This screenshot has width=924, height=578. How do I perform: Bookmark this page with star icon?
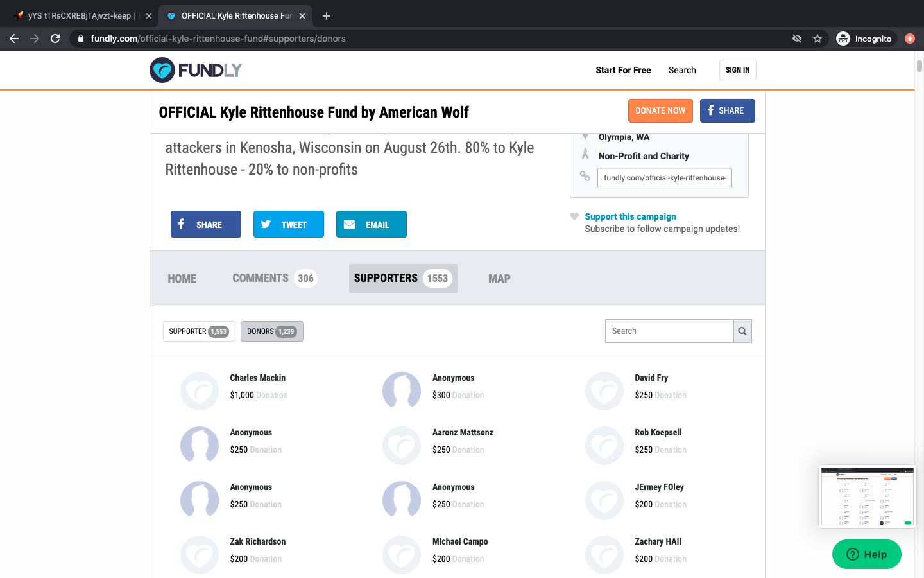pyautogui.click(x=817, y=39)
